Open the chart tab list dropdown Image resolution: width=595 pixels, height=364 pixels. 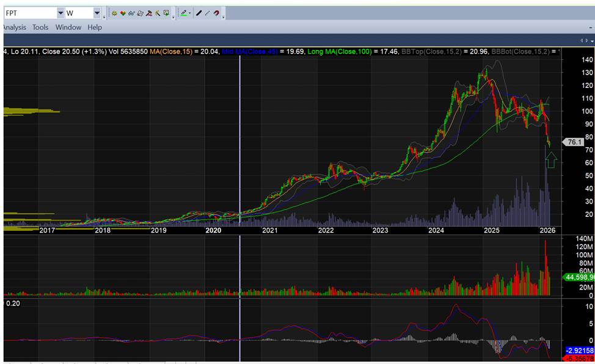(x=592, y=41)
